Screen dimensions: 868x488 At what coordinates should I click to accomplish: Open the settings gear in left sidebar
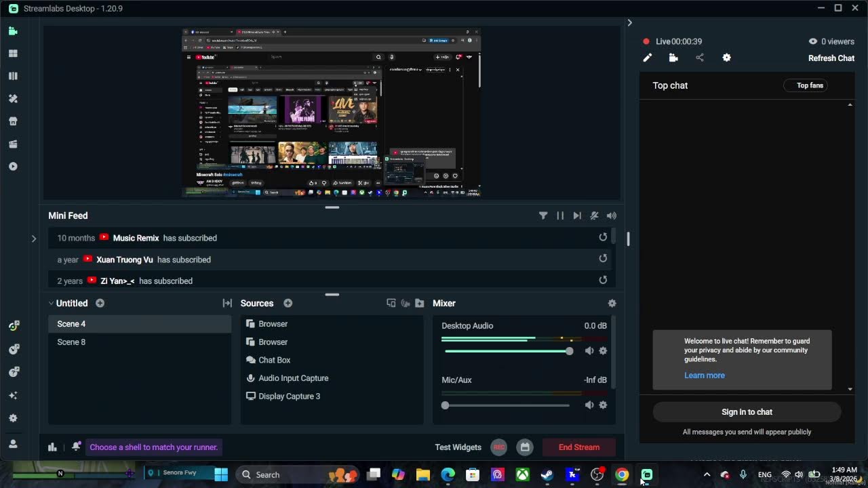(x=13, y=418)
